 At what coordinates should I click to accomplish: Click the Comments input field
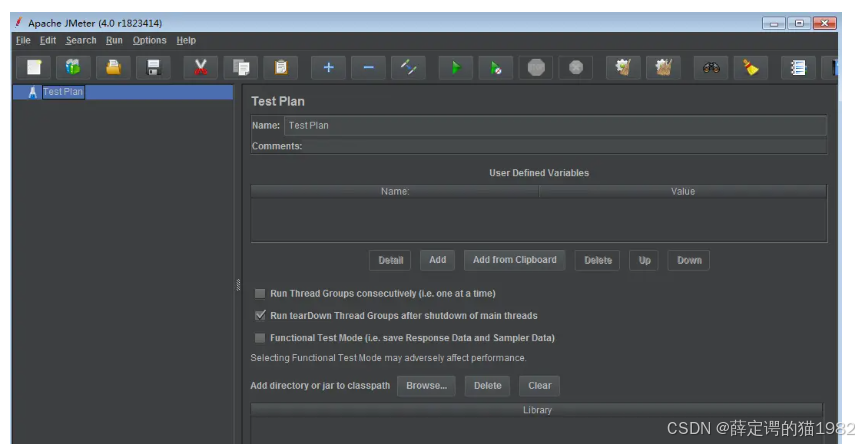pyautogui.click(x=564, y=146)
